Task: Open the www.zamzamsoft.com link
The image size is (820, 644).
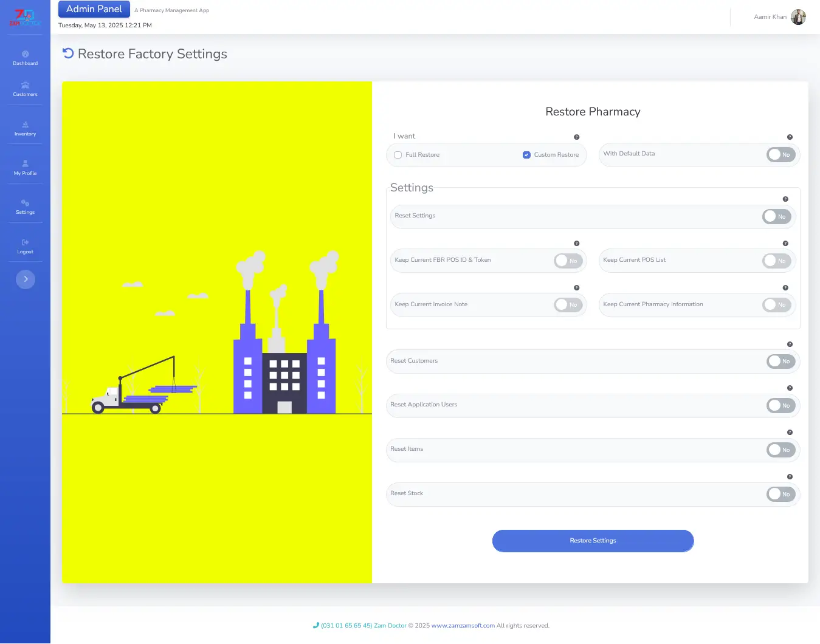Action: (463, 626)
